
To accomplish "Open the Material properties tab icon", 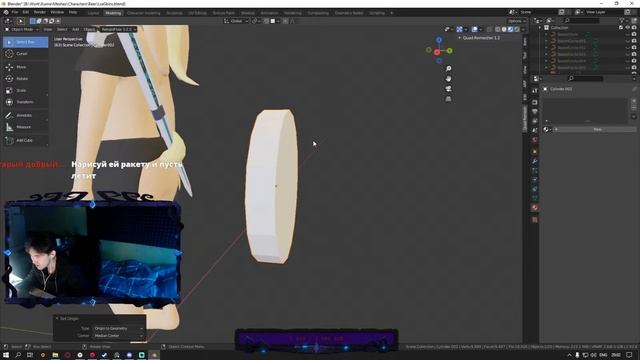I will (535, 208).
